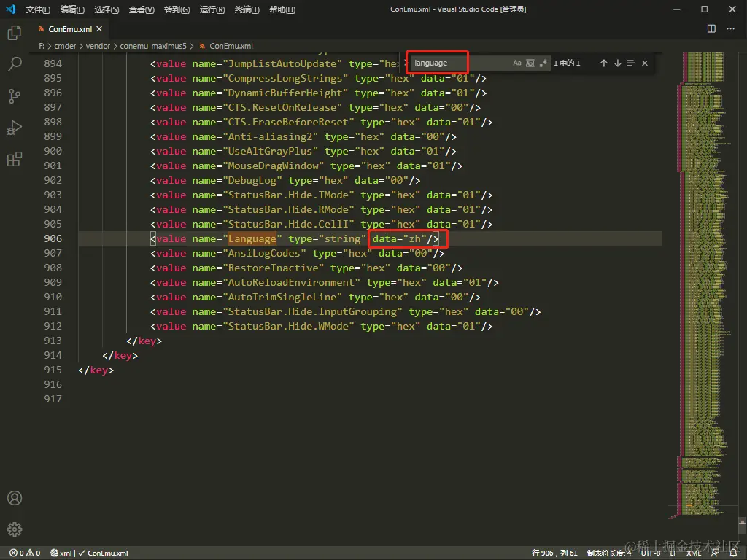
Task: Click the UTF-8 encoding indicator
Action: coord(650,553)
